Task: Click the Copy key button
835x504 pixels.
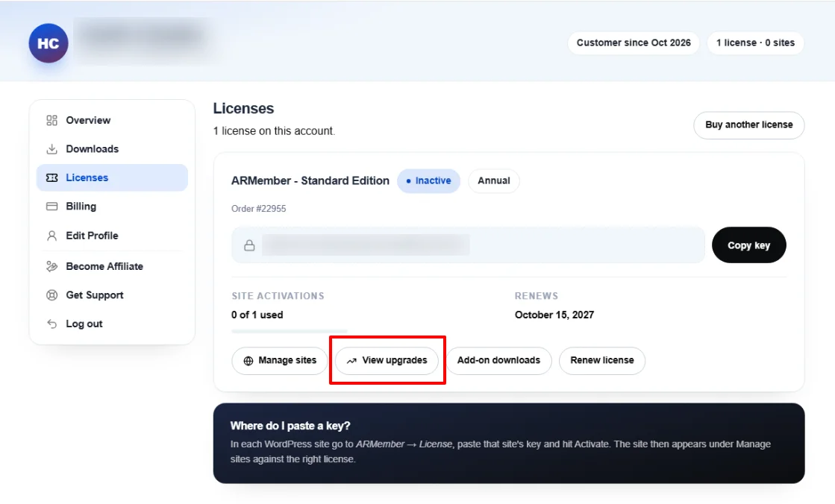Action: (748, 245)
